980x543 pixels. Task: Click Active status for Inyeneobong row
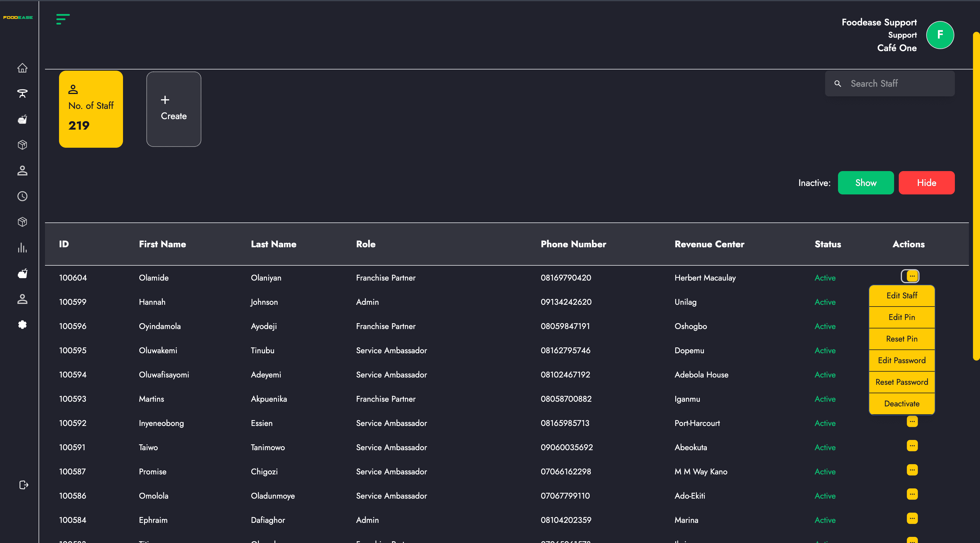coord(825,423)
